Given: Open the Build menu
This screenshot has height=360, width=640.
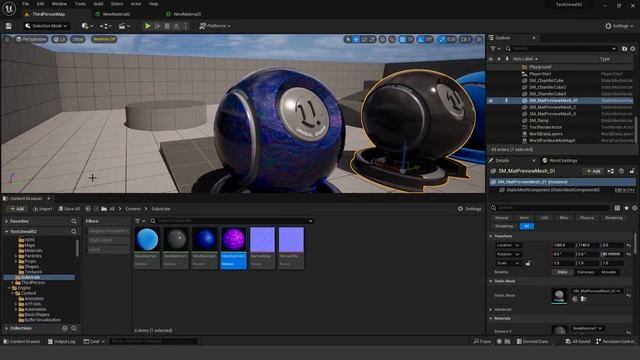Looking at the screenshot, I should click(x=98, y=4).
